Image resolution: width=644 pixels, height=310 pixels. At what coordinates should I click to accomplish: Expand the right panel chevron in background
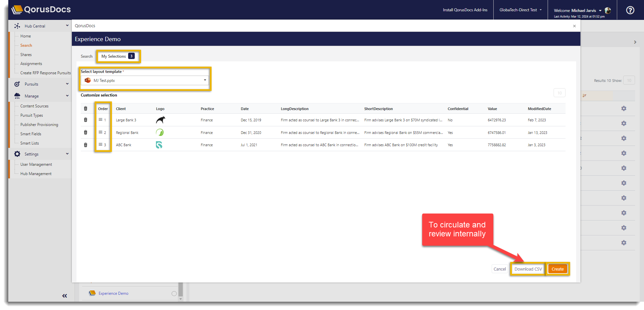tap(635, 42)
